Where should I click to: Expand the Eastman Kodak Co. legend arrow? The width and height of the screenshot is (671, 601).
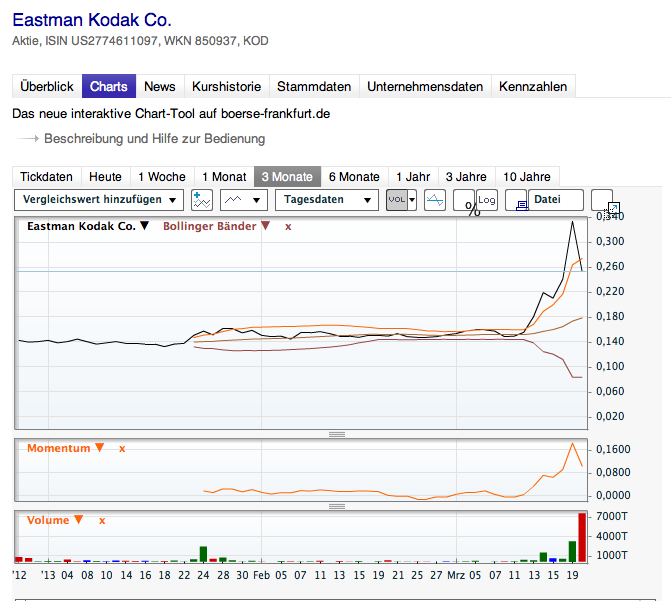(x=145, y=226)
